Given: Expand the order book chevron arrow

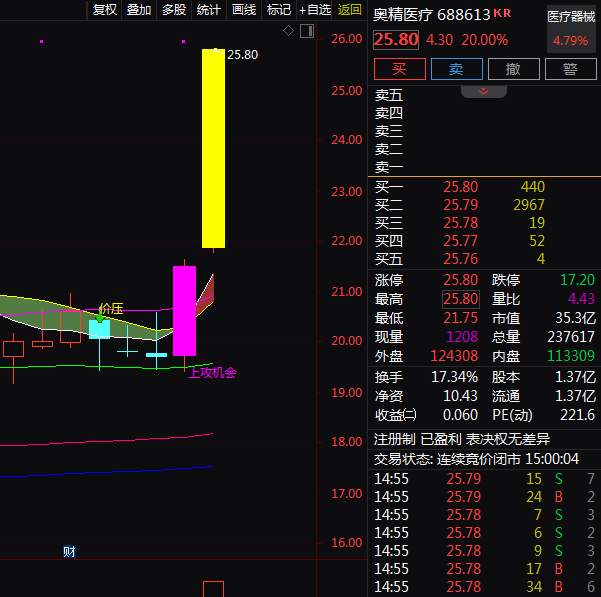Looking at the screenshot, I should (x=484, y=91).
